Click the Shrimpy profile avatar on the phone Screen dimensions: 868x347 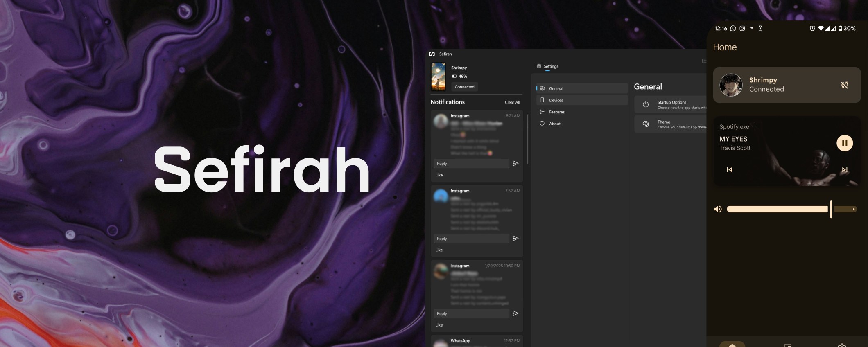click(x=731, y=85)
